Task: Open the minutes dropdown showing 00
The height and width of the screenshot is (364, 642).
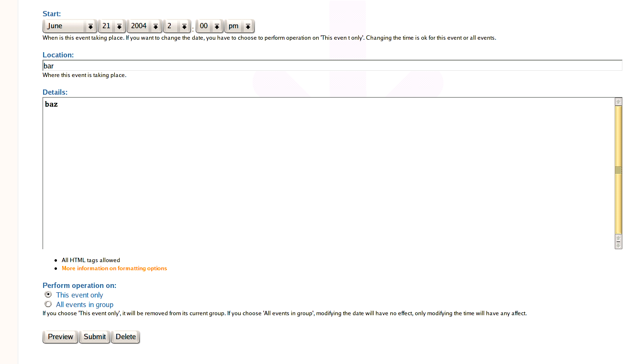Action: point(210,26)
